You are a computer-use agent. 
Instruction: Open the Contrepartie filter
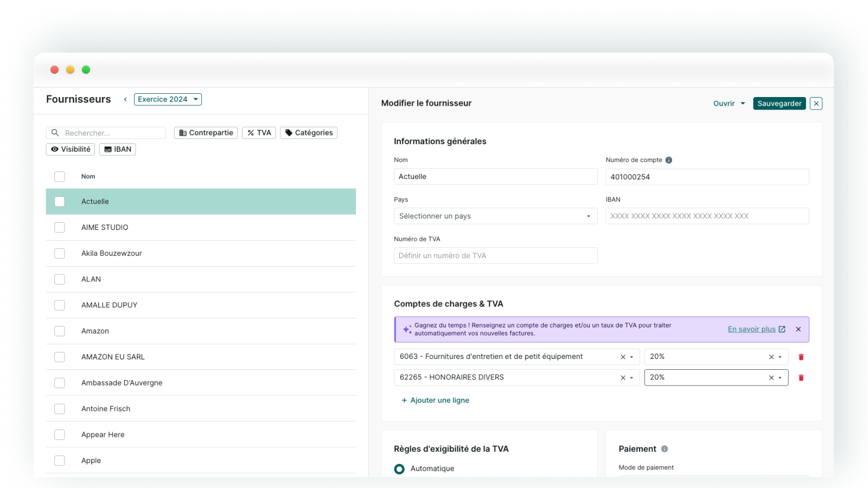point(206,133)
